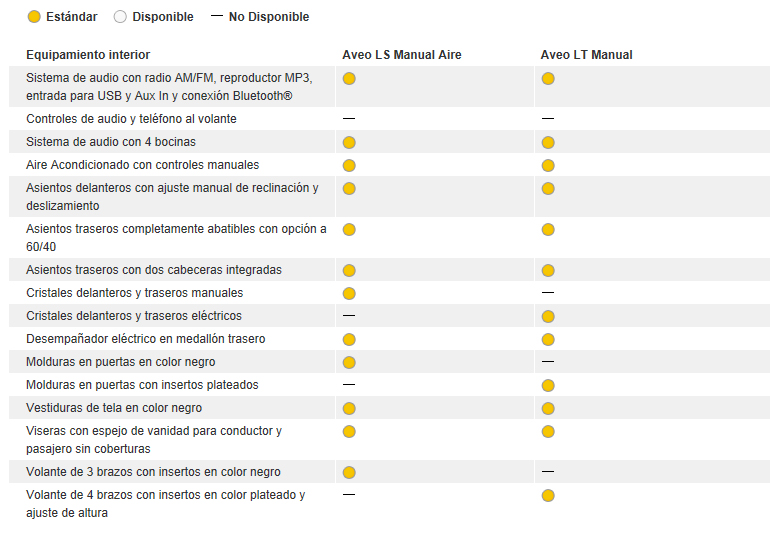The image size is (770, 536).
Task: Click the No Disponible legend text
Action: coord(268,17)
